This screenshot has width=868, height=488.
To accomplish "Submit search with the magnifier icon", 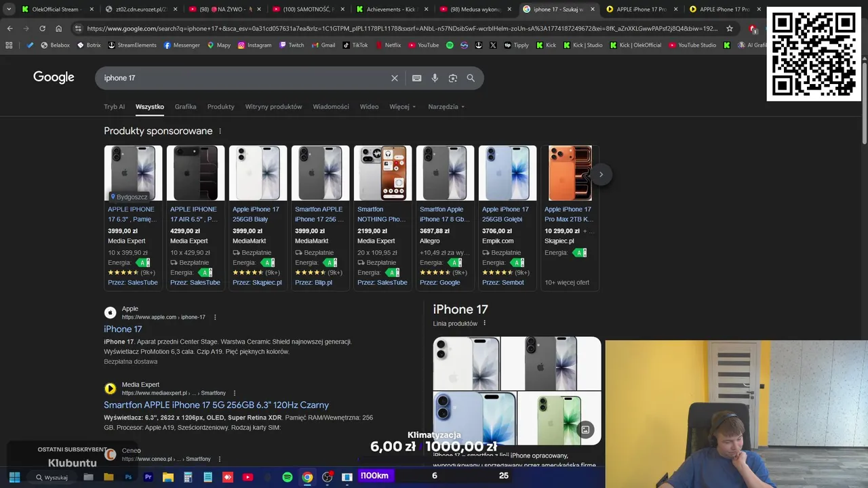I will 471,78.
